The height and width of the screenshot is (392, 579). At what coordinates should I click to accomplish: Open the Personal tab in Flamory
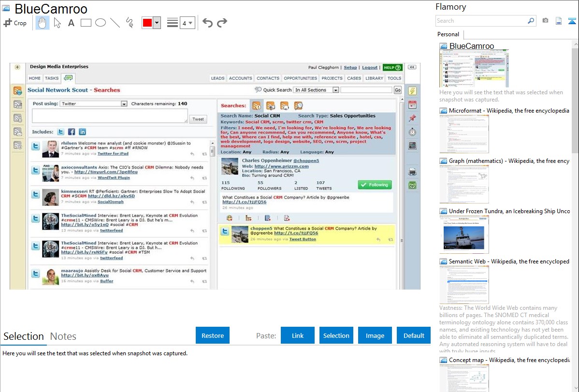click(x=449, y=34)
